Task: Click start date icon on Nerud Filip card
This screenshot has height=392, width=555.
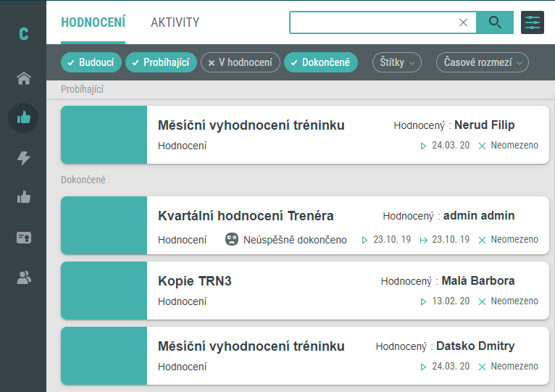Action: tap(423, 146)
